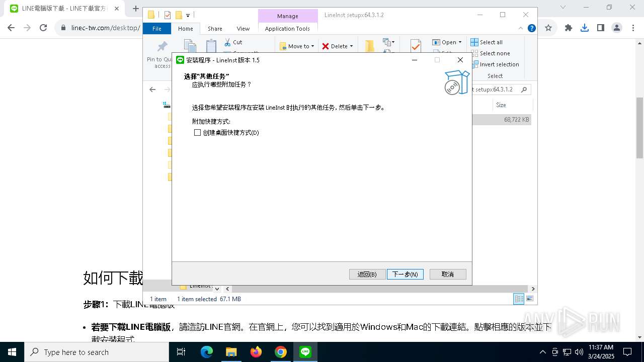Toggle Chrome side panel icon
The height and width of the screenshot is (362, 644).
pyautogui.click(x=601, y=28)
